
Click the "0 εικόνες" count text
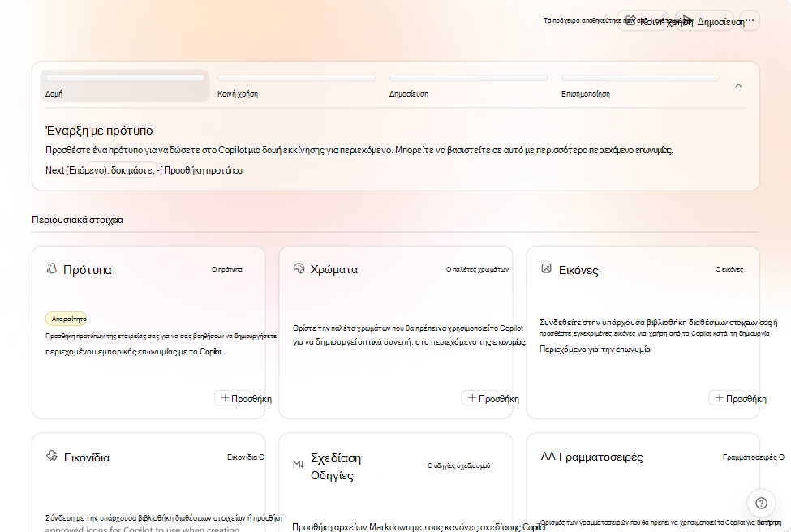click(729, 269)
